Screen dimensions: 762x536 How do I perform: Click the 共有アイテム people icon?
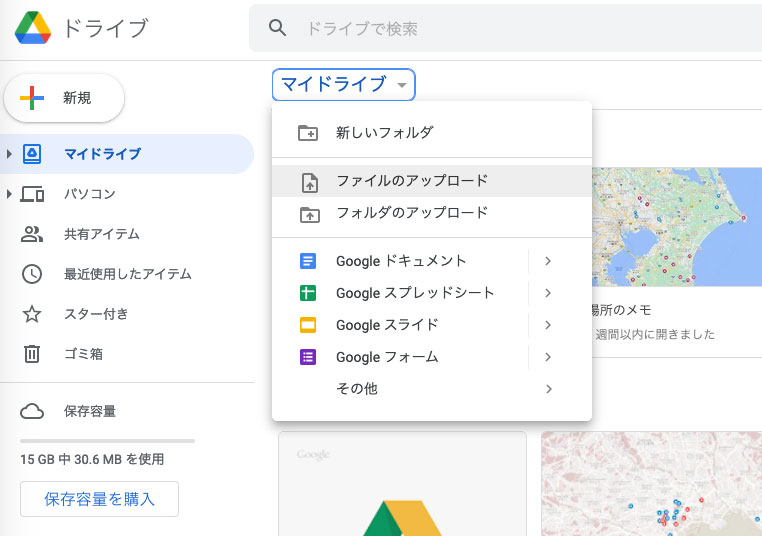32,234
